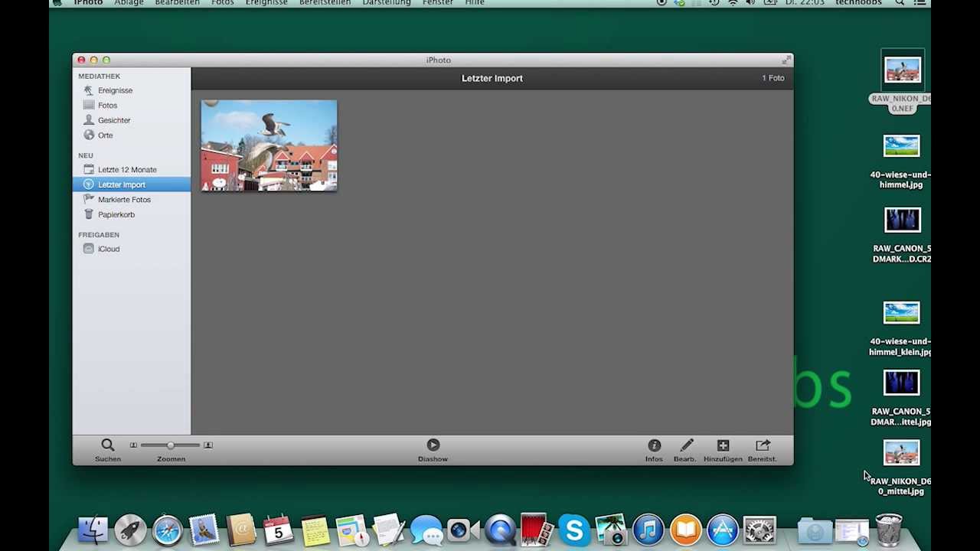The image size is (980, 551).
Task: Click the iPhoto icon in Dock
Action: pyautogui.click(x=611, y=530)
